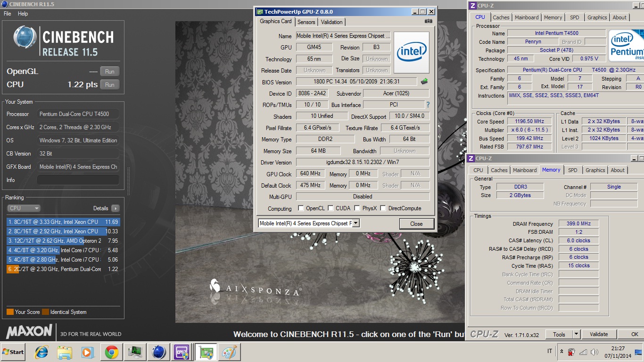This screenshot has height=362, width=644.
Task: Open the Tools dropdown arrow in CPU-Z
Action: coord(576,334)
